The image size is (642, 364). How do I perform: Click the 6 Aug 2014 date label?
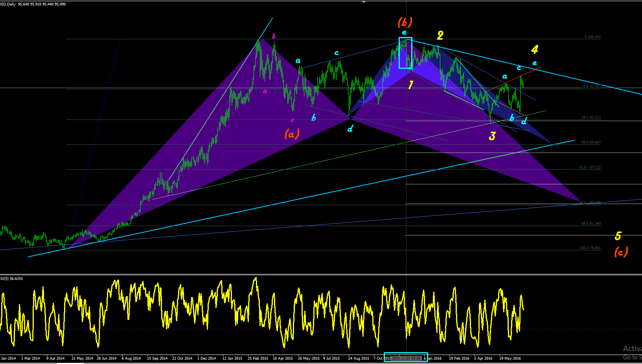coord(131,358)
